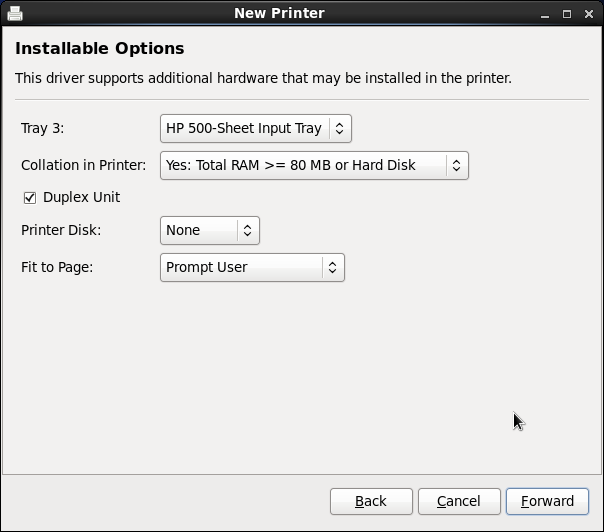Expand the Collation in Printer combo box

(x=314, y=165)
